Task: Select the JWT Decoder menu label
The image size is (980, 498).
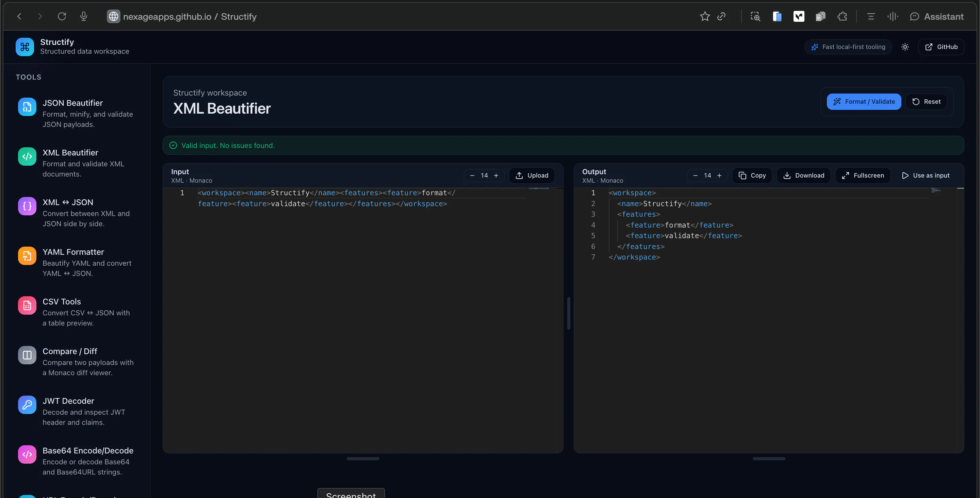Action: 68,401
